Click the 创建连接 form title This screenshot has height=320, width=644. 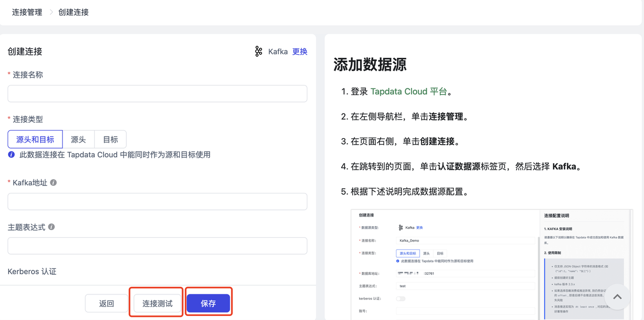pyautogui.click(x=25, y=51)
